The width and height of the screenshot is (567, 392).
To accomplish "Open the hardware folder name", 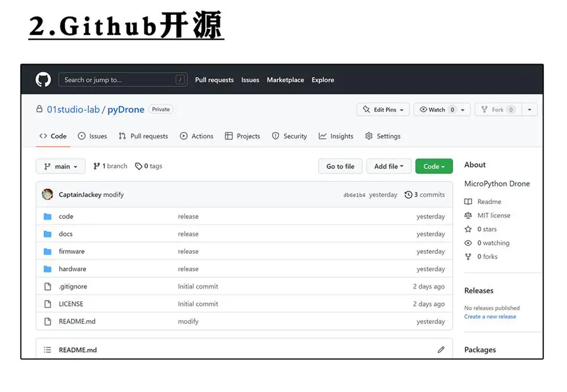I will tap(73, 269).
